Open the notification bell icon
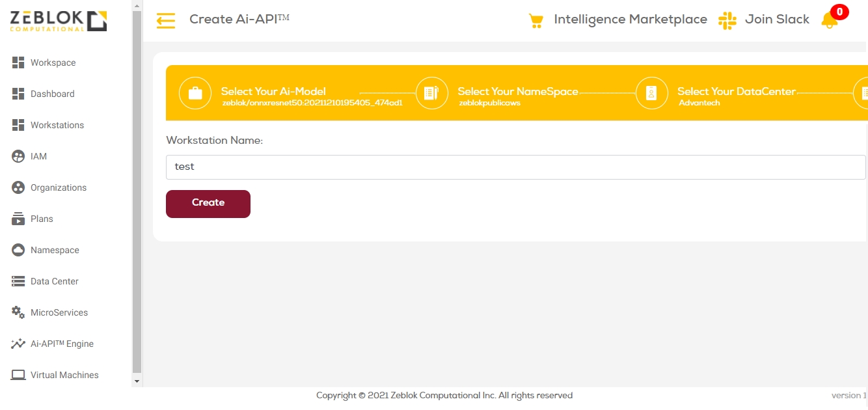Screen dimensions: 868x410 coord(829,20)
